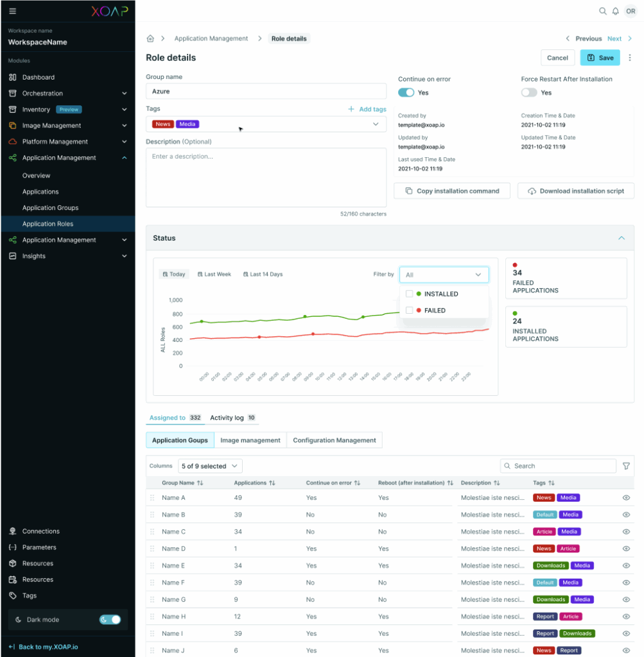The height and width of the screenshot is (657, 644).
Task: Open the notifications bell icon
Action: [x=615, y=11]
